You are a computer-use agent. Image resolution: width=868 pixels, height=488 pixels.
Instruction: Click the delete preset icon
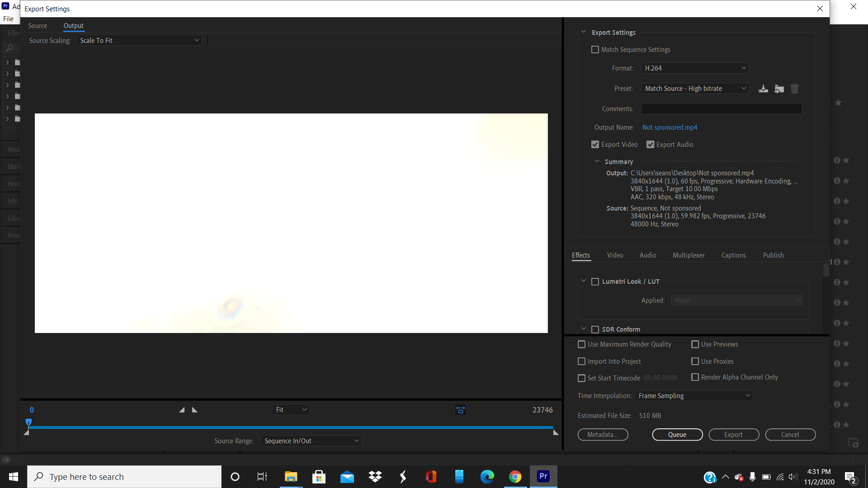click(x=795, y=88)
